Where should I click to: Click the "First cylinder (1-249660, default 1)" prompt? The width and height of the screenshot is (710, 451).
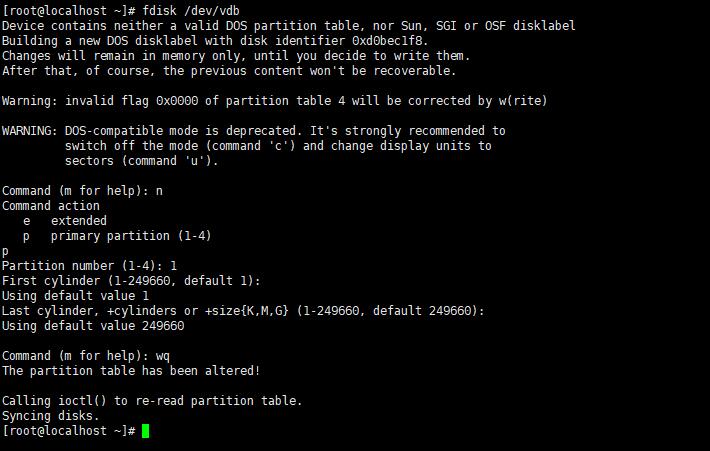131,281
